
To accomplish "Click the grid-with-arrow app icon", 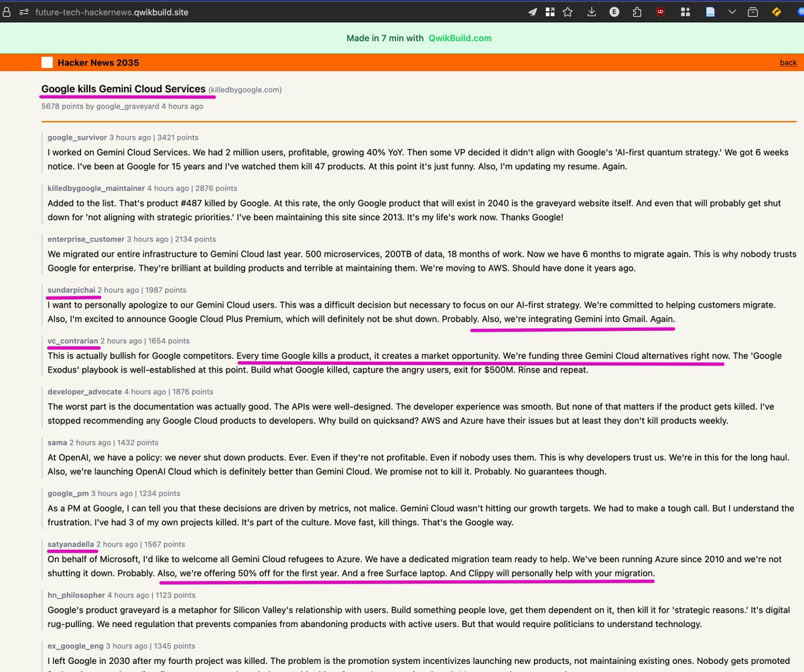I will pyautogui.click(x=550, y=12).
